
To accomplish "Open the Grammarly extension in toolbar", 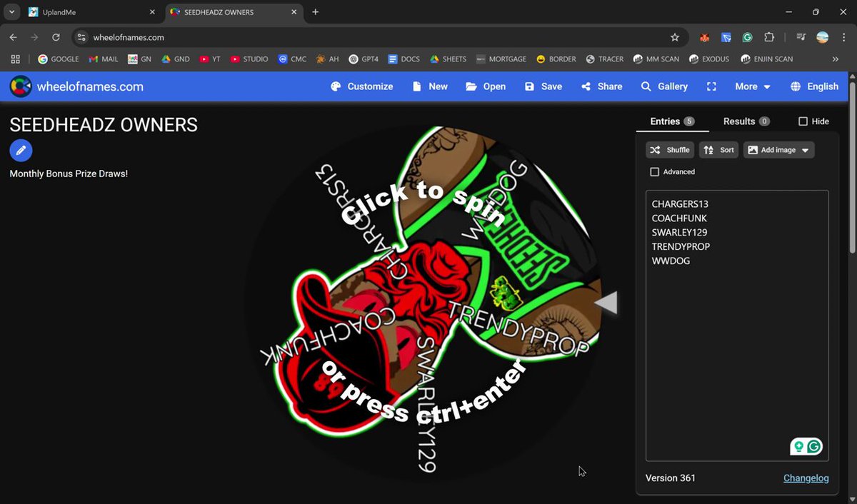I will [747, 37].
